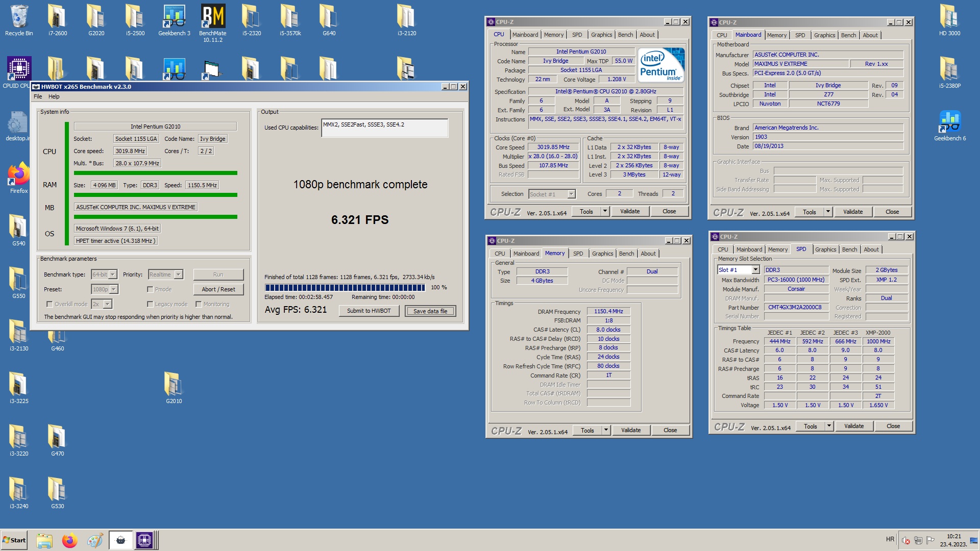Switch to About tab in SPD window
The height and width of the screenshot is (551, 980).
pos(871,249)
